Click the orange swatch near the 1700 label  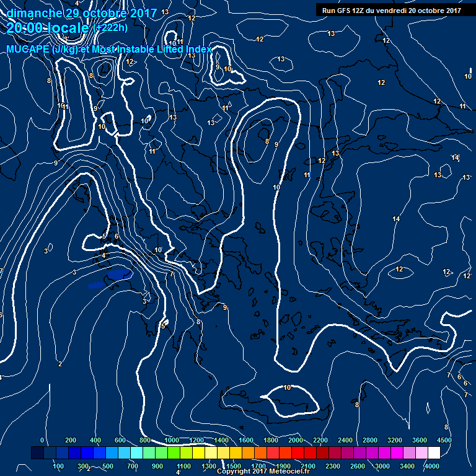coord(260,454)
